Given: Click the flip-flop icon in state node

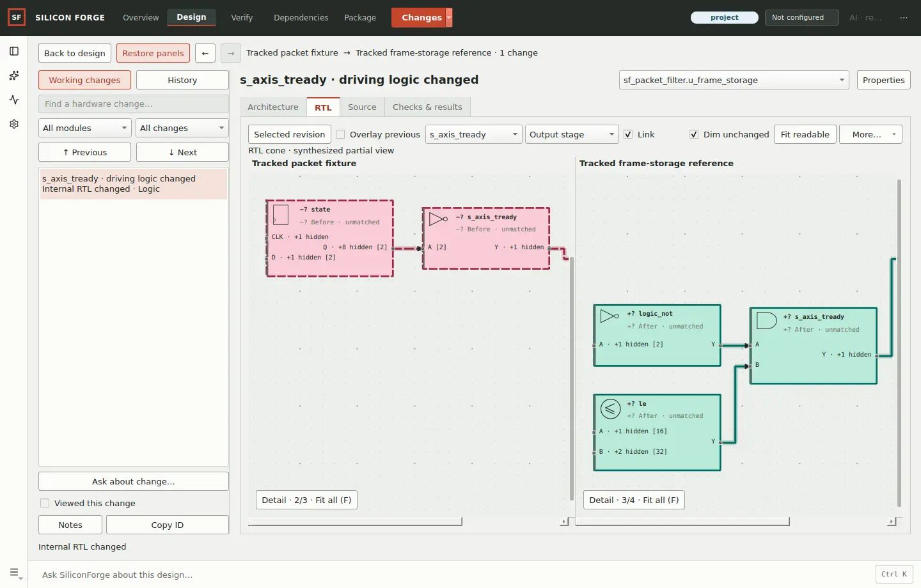Looking at the screenshot, I should [x=280, y=215].
